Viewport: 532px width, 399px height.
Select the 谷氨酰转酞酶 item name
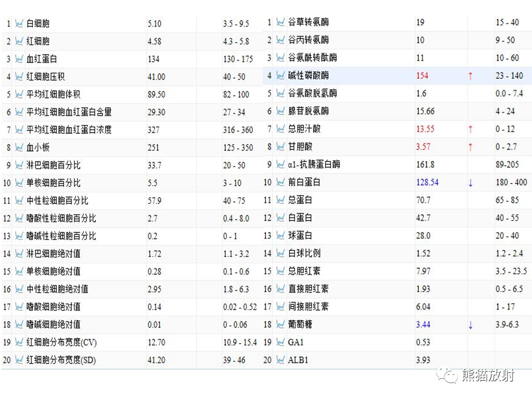click(312, 58)
